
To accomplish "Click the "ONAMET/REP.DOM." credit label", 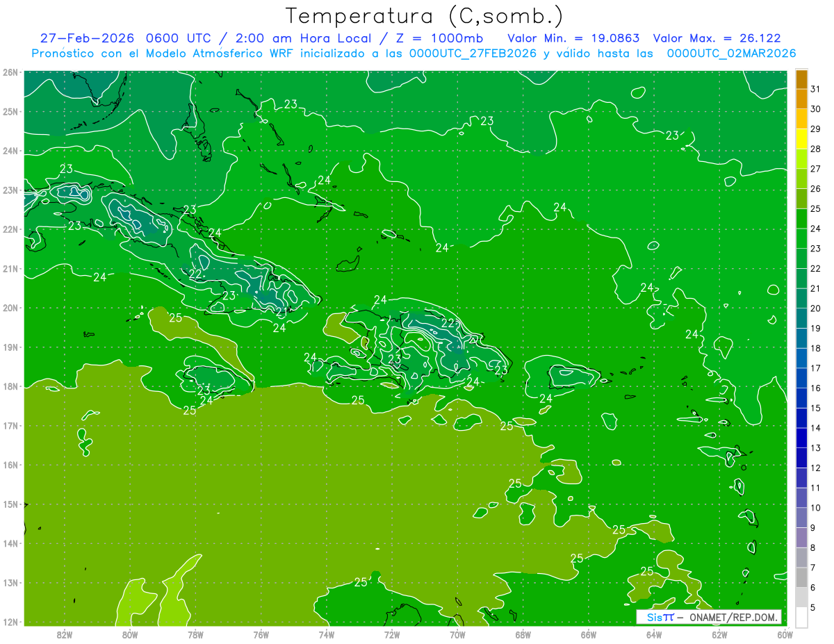I will point(733,617).
